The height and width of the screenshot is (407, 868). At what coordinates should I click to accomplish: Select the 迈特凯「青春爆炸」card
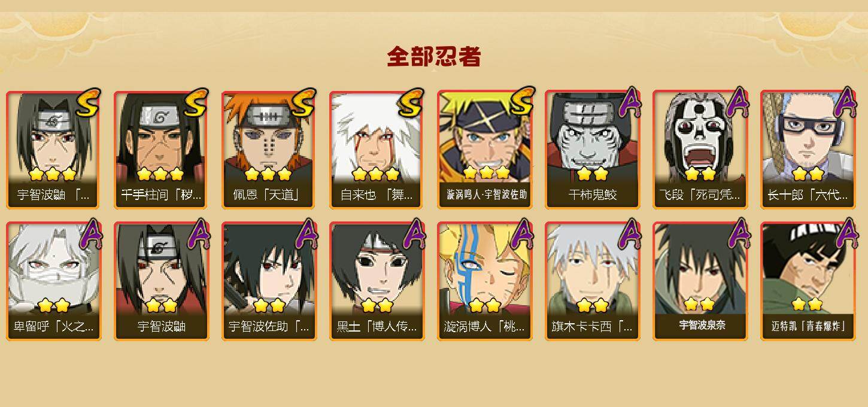(x=808, y=281)
